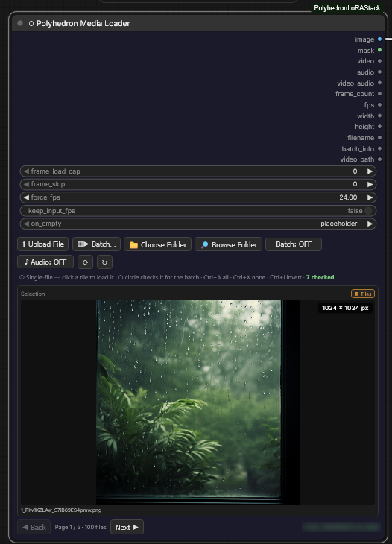Viewport: 392px width, 544px height.
Task: Click the rainy window preview image
Action: pos(198,402)
